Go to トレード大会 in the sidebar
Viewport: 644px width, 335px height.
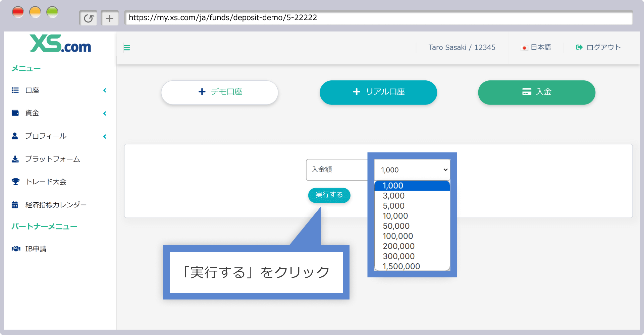[46, 182]
